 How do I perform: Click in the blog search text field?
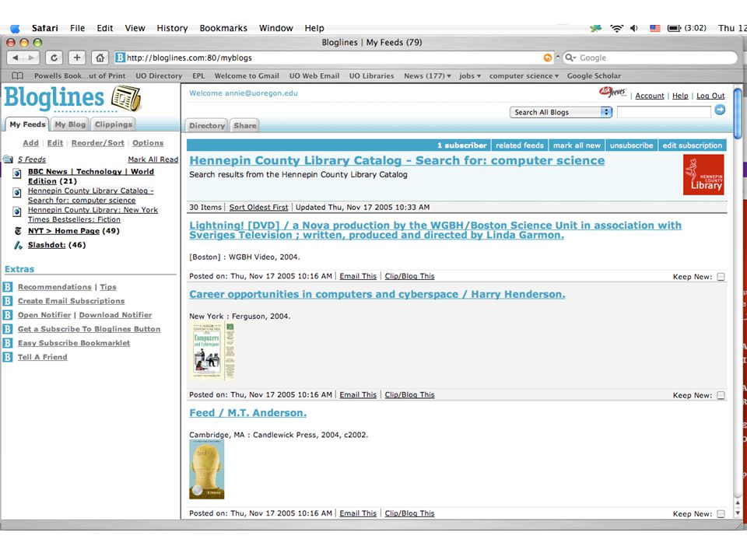[x=664, y=112]
